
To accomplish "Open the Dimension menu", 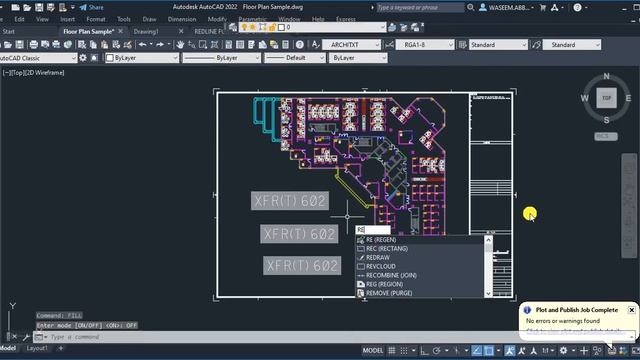I will coord(182,19).
